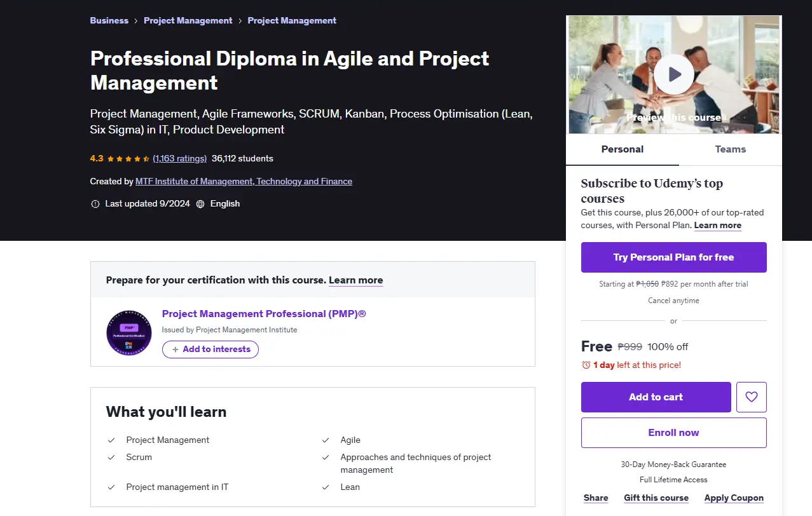The image size is (812, 516).
Task: Click the Add to cart button
Action: click(x=656, y=397)
